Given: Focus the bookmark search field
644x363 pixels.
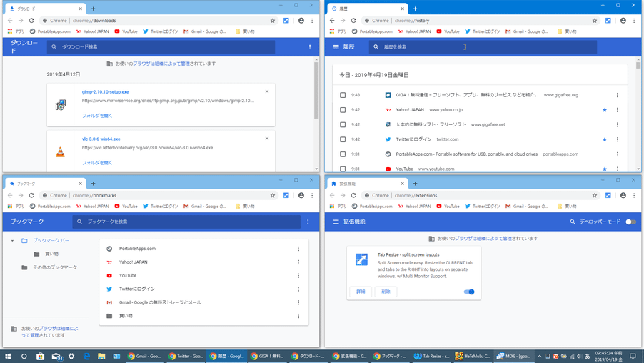Looking at the screenshot, I should [186, 222].
